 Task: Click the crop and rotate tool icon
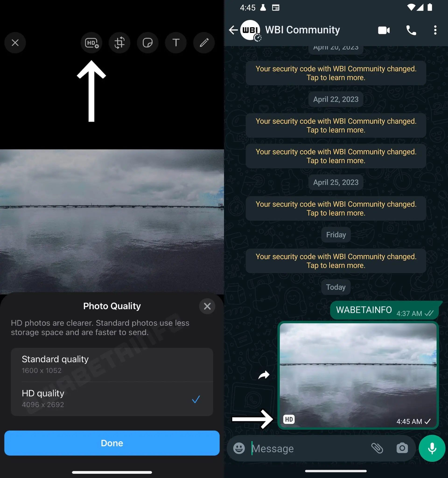(119, 42)
